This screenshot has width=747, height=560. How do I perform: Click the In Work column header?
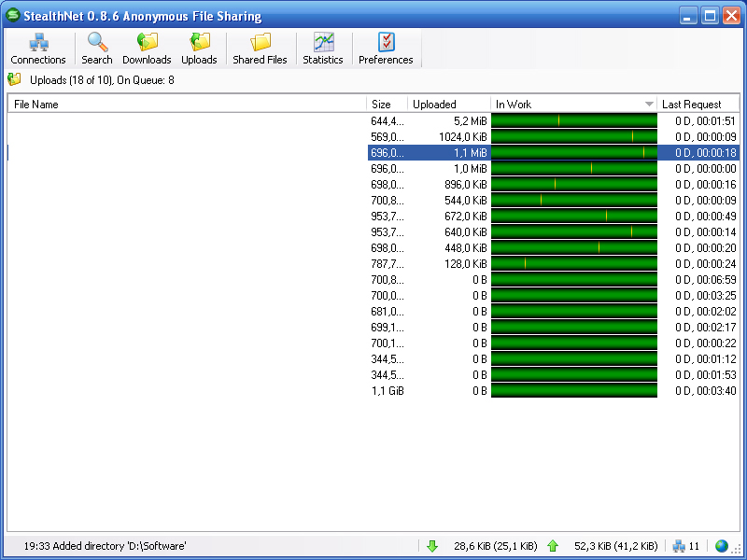[x=573, y=105]
